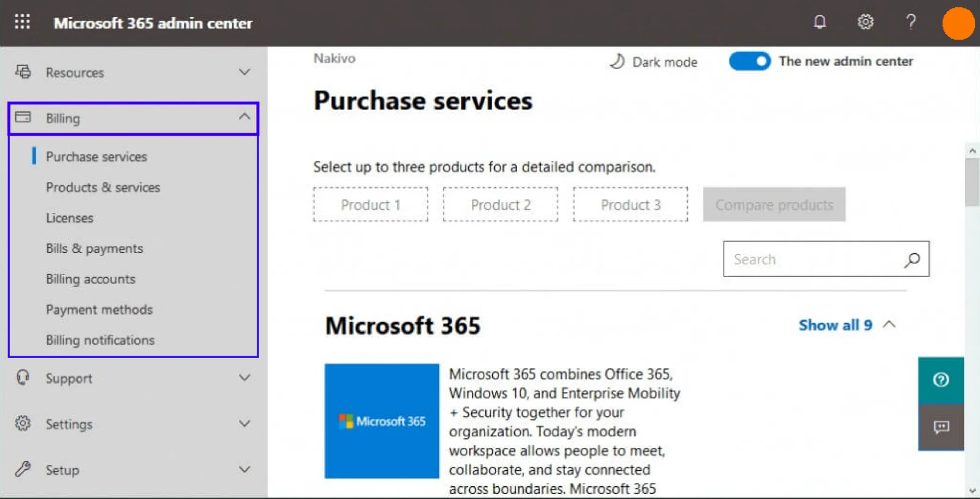
Task: Open the help question mark icon
Action: tap(911, 22)
